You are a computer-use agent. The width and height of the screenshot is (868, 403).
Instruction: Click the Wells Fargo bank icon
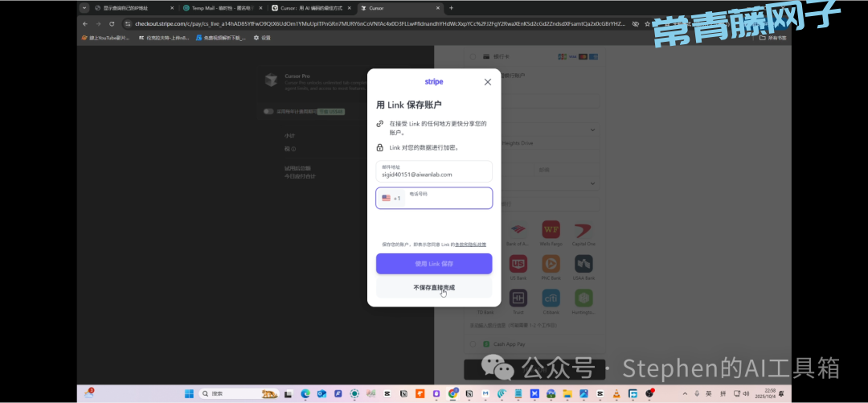pos(551,229)
